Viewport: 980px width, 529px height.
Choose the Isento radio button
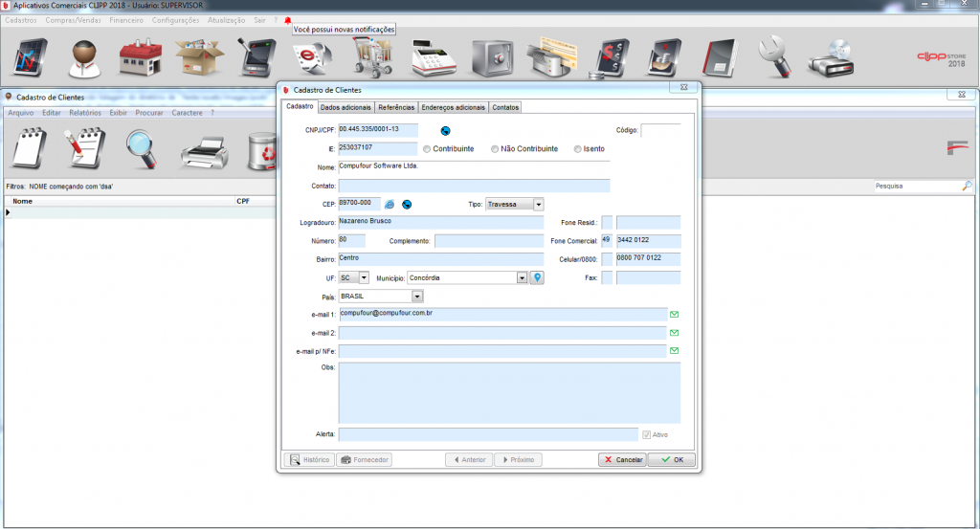point(577,148)
